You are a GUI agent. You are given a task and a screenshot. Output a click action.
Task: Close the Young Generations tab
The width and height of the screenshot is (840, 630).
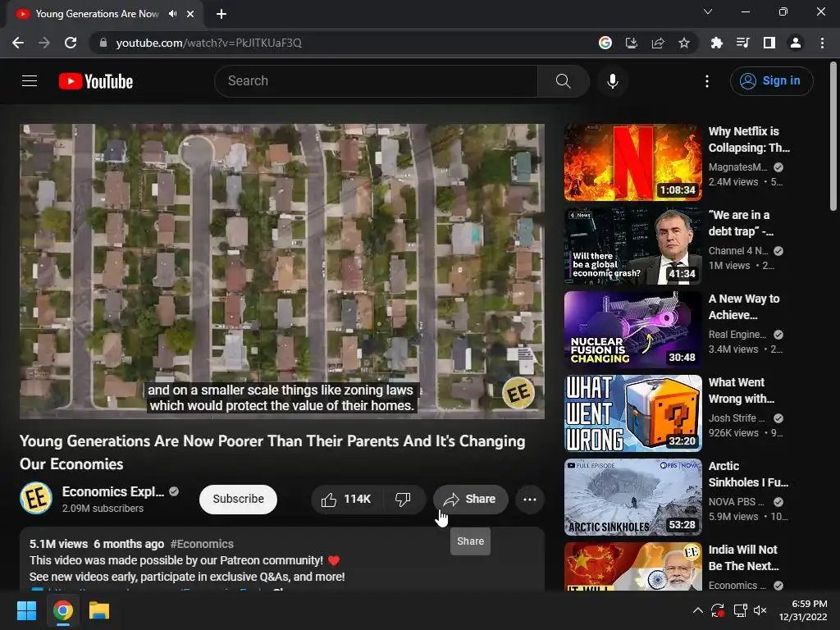[x=190, y=14]
